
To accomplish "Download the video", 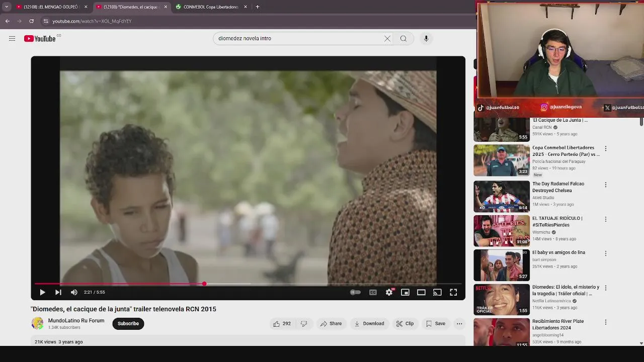I will pyautogui.click(x=369, y=324).
